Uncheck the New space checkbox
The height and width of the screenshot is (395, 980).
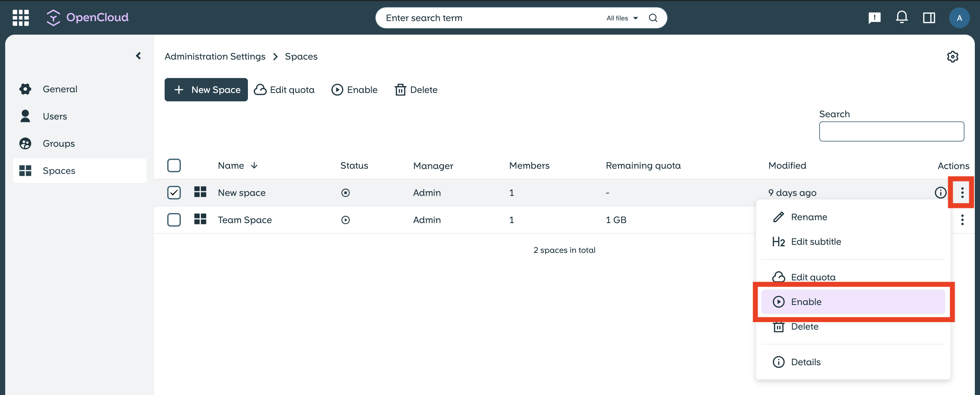[174, 193]
